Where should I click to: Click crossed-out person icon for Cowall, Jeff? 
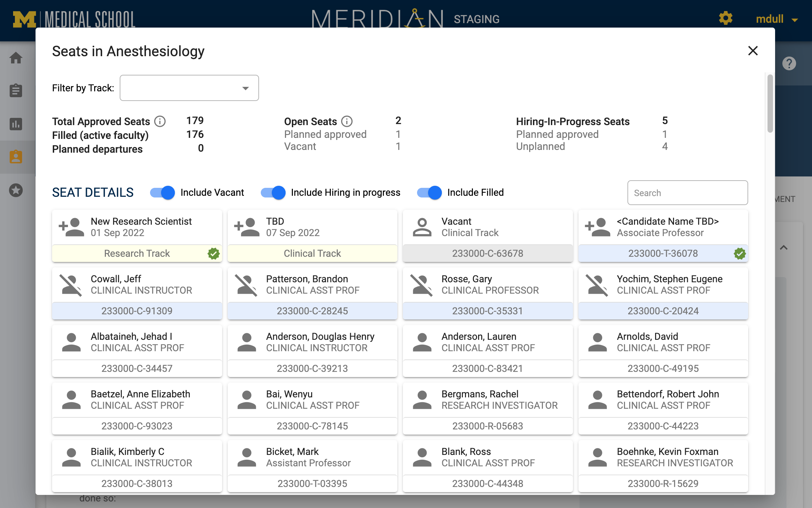tap(71, 285)
